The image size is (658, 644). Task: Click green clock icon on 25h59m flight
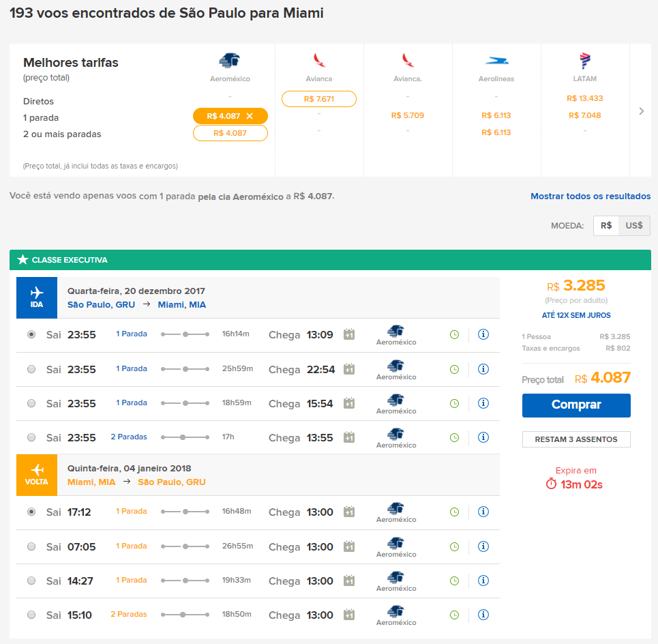(454, 370)
